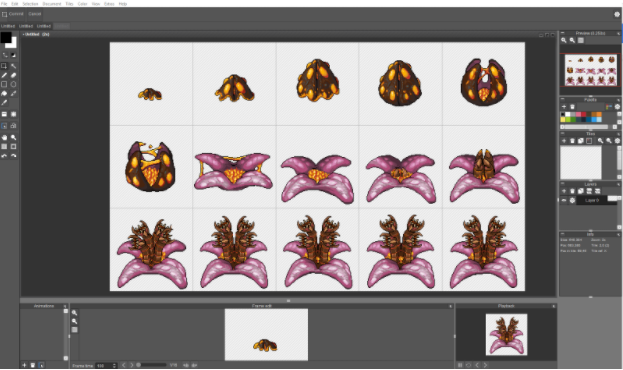Choose the Paint Bucket fill tool
The height and width of the screenshot is (370, 623).
pos(4,93)
